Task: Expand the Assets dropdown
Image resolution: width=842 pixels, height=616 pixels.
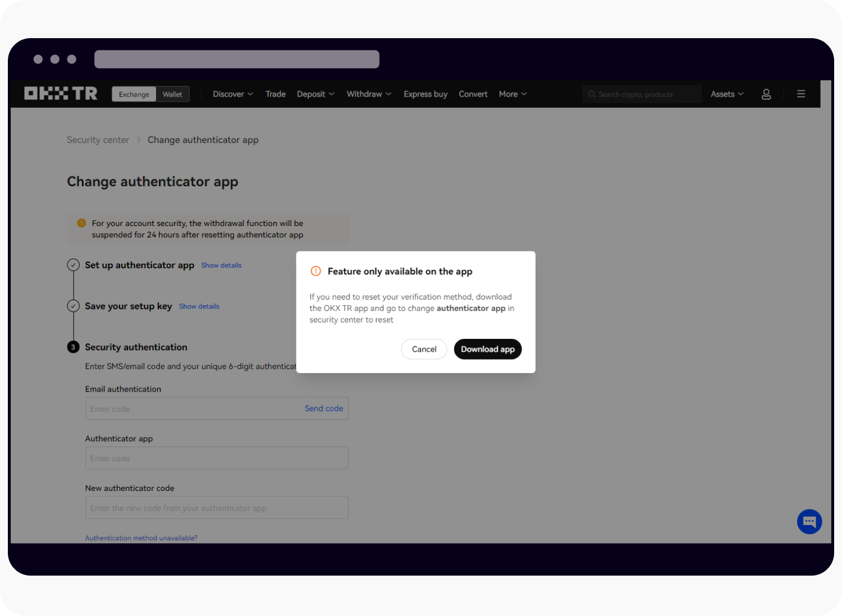Action: [x=726, y=94]
